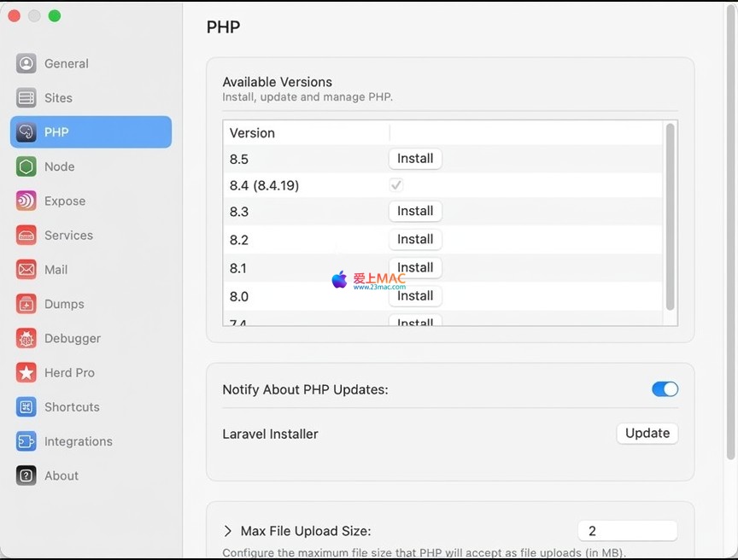738x560 pixels.
Task: Click the Expose broadcast icon
Action: pos(26,201)
